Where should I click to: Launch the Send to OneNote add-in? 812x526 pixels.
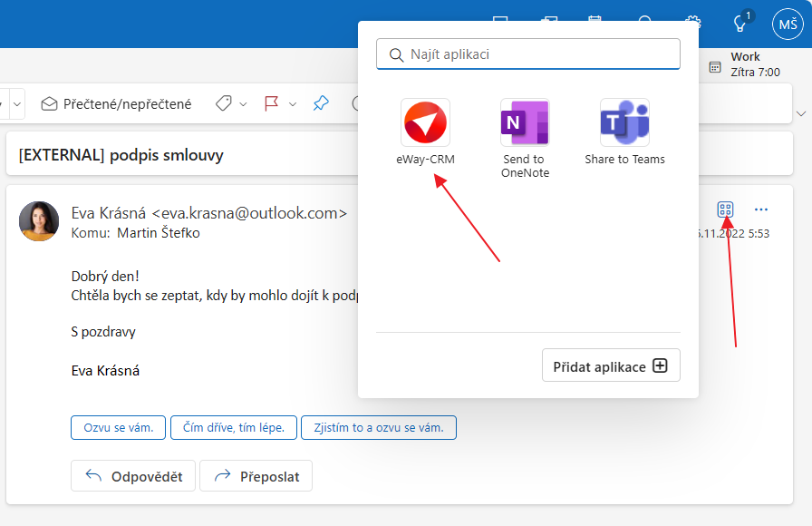coord(525,139)
